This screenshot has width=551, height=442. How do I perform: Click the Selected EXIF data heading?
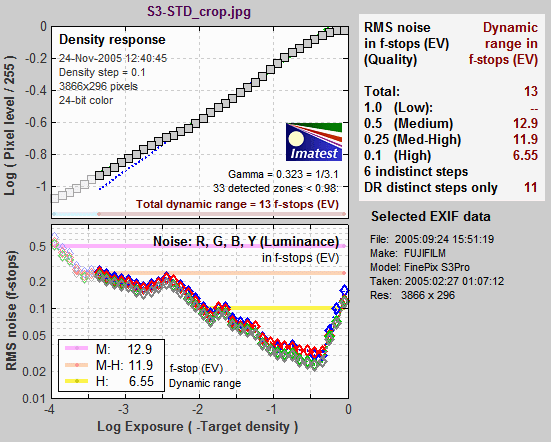point(431,216)
